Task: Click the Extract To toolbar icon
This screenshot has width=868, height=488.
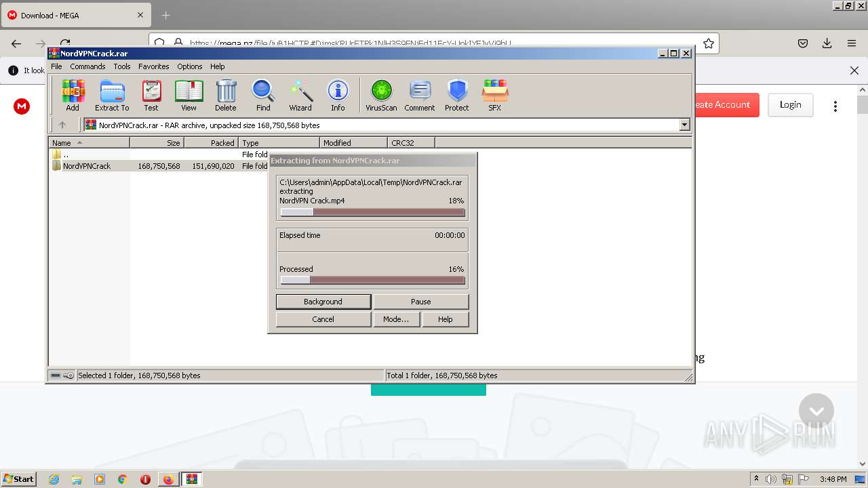Action: 112,96
